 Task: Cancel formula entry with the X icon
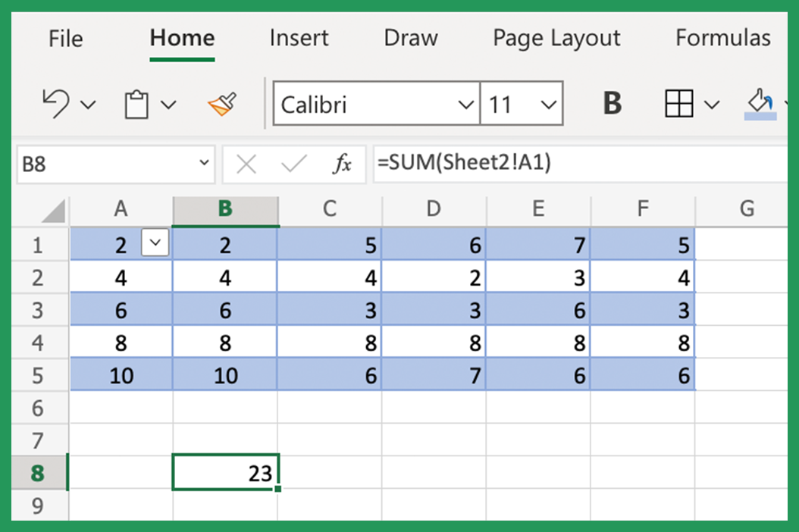pos(246,164)
